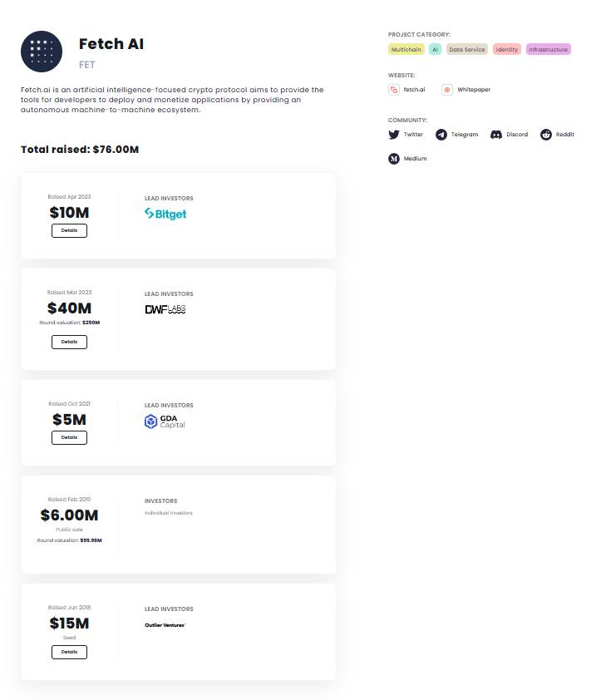Viewport: 596px width, 700px height.
Task: Select the DWF Labs investor logo
Action: click(x=165, y=309)
